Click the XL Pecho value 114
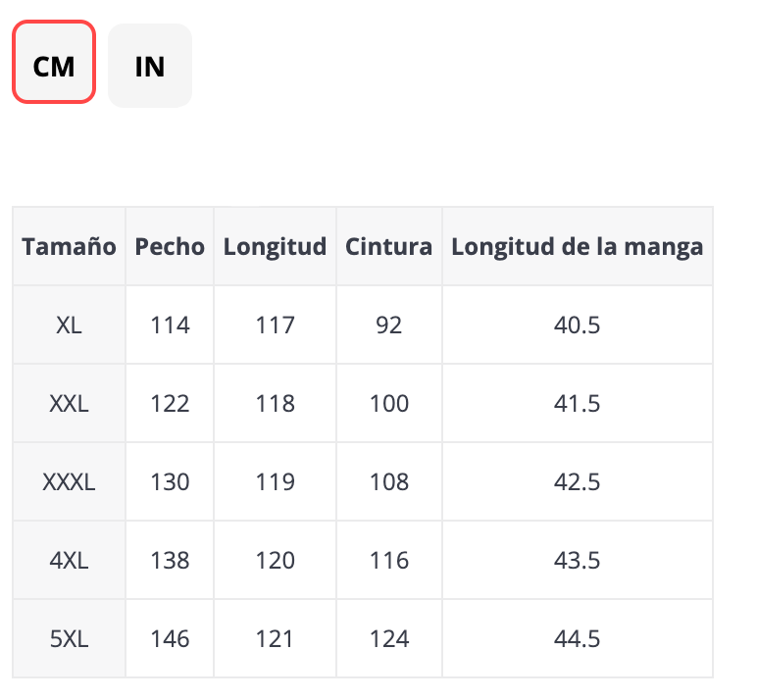The width and height of the screenshot is (757, 700). click(170, 325)
